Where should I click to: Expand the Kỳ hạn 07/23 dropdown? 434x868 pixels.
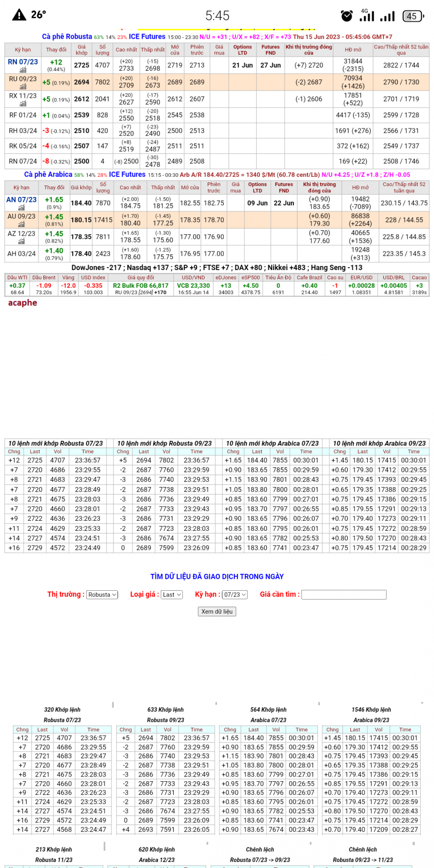(235, 594)
